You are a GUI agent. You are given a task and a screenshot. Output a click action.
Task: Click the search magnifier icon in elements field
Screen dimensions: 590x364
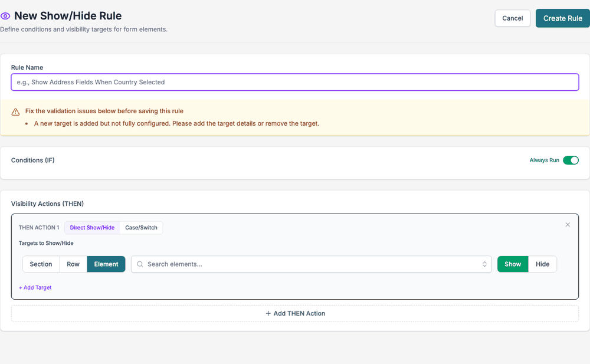tap(140, 264)
